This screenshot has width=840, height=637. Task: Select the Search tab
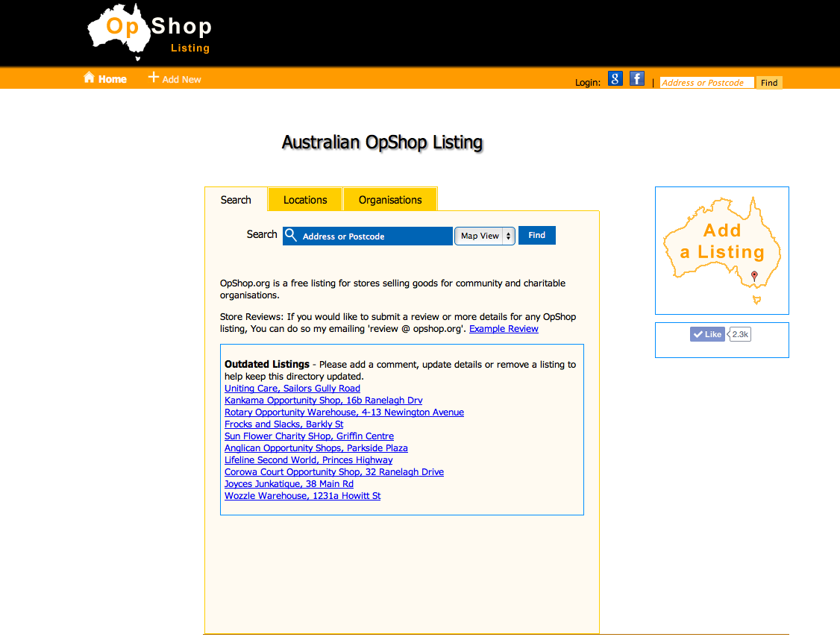click(236, 200)
